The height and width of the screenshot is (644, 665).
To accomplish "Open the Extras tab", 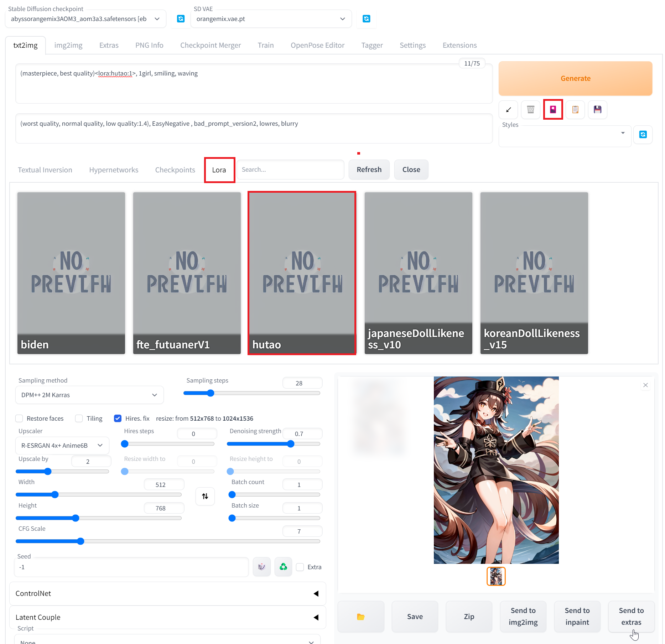I will [x=109, y=45].
